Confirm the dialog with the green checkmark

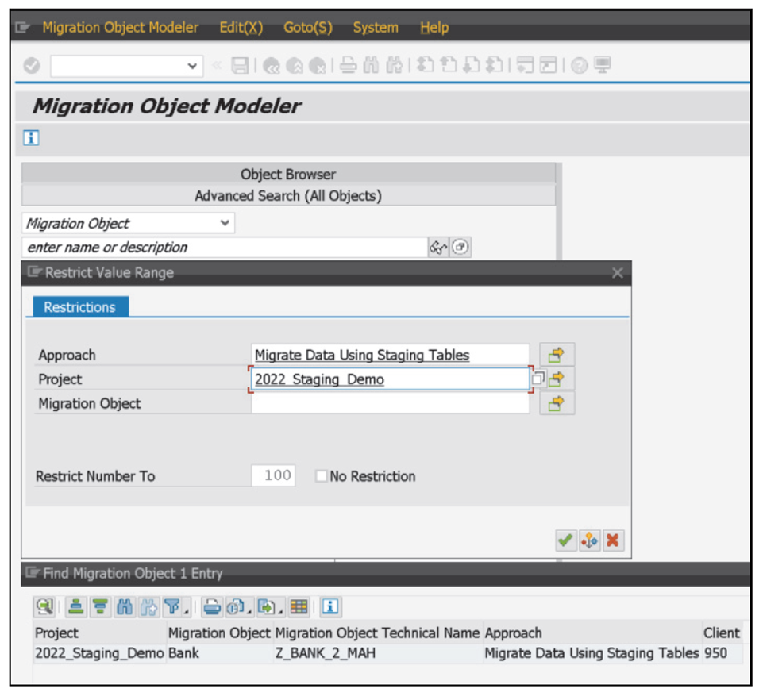tap(565, 540)
